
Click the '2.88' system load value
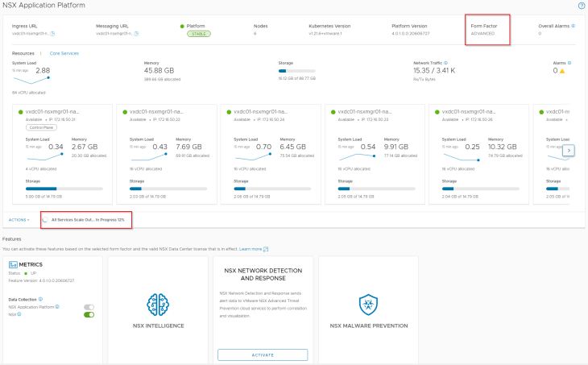pos(43,71)
